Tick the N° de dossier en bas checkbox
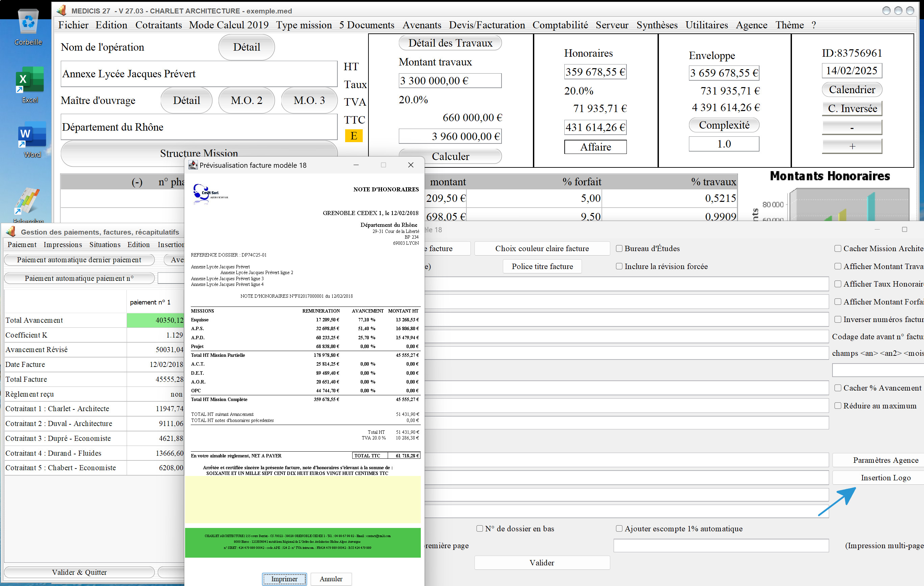 [479, 529]
